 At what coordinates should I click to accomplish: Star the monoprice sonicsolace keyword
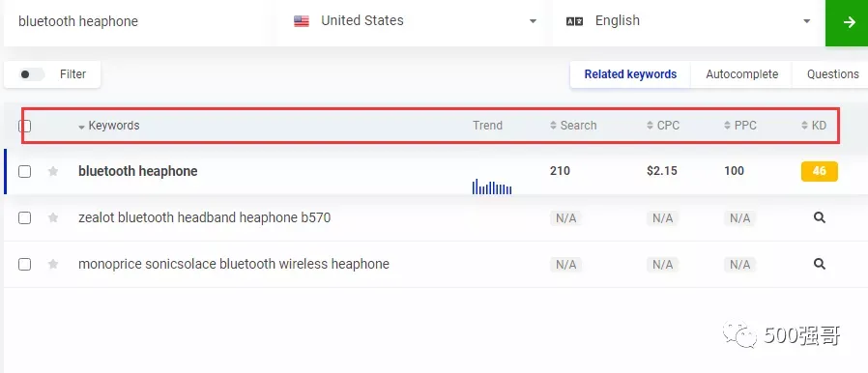(53, 265)
